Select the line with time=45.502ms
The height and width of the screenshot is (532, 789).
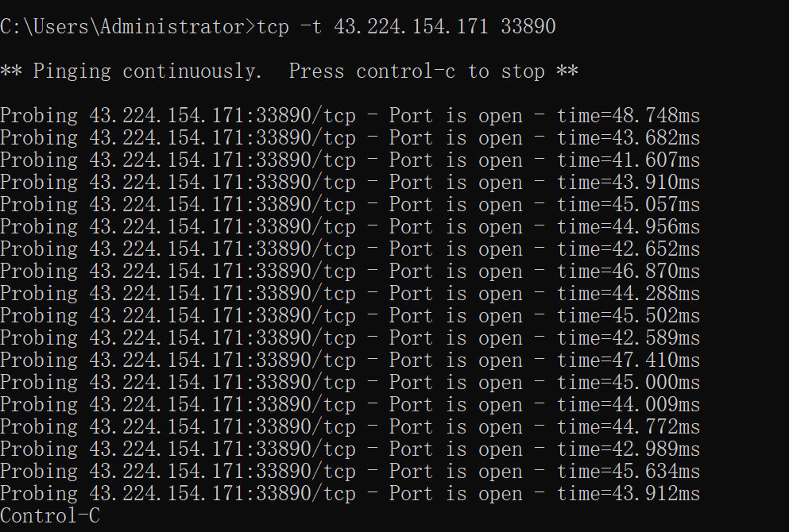click(350, 316)
